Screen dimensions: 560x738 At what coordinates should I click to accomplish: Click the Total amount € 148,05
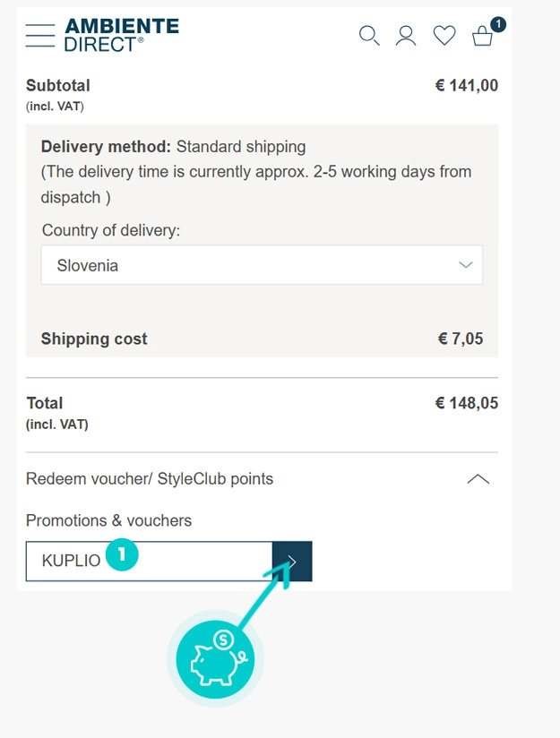click(466, 403)
